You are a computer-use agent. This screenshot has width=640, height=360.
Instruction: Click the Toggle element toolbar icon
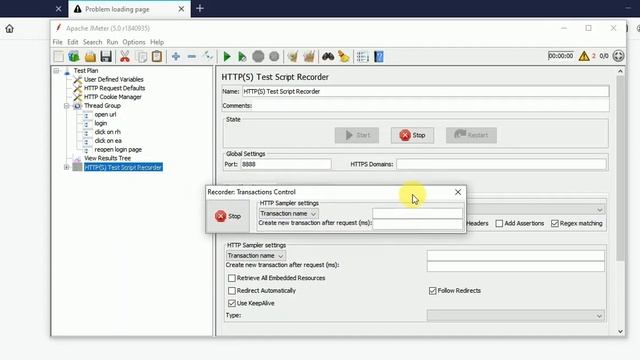[208, 56]
